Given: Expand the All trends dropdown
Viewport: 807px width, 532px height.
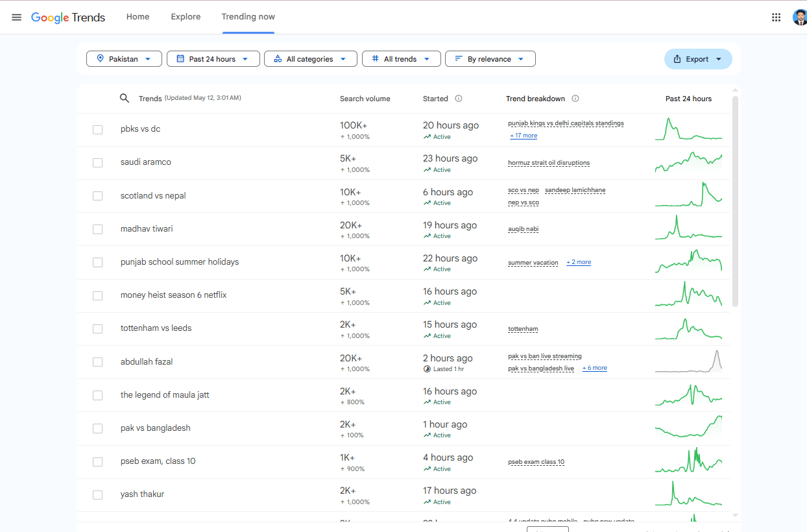Looking at the screenshot, I should [x=402, y=58].
